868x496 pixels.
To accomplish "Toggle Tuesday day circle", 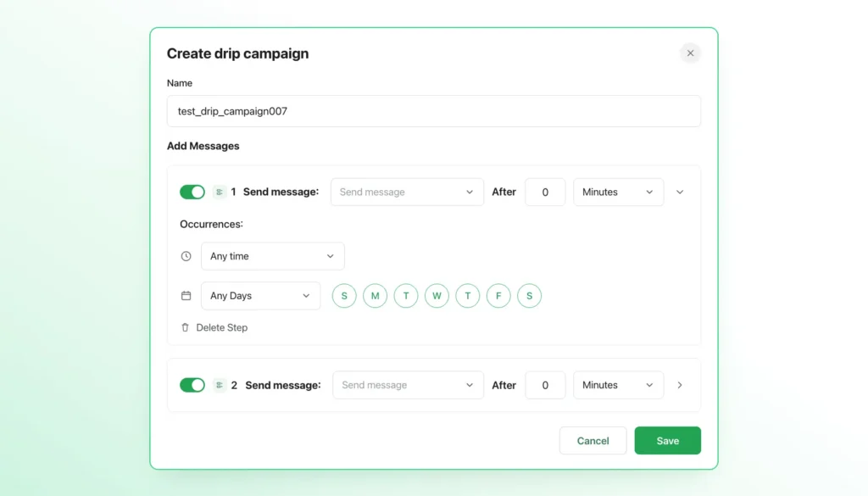I will tap(406, 296).
